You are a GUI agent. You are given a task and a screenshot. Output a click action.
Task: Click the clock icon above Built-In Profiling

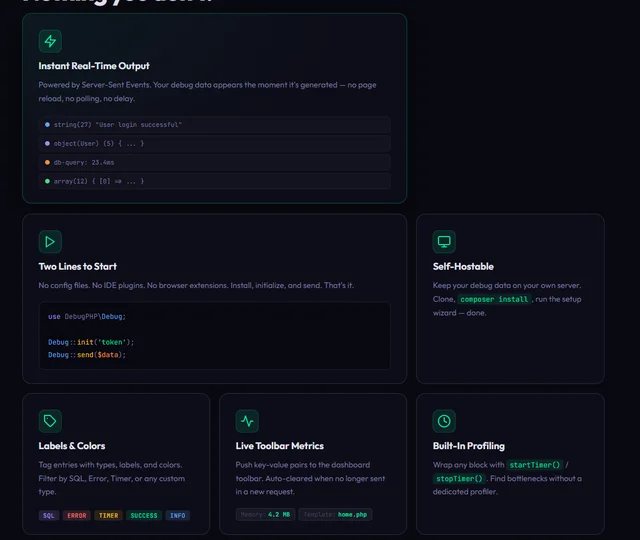pyautogui.click(x=444, y=421)
